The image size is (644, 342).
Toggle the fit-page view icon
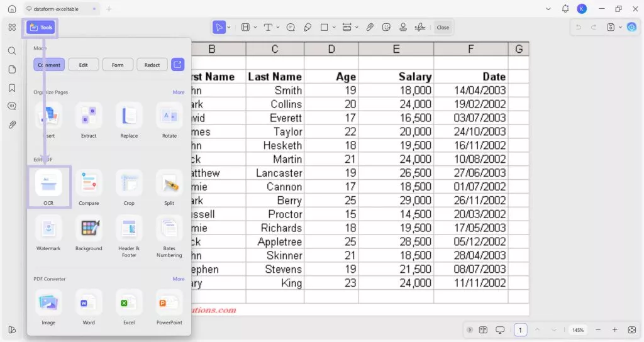click(631, 329)
